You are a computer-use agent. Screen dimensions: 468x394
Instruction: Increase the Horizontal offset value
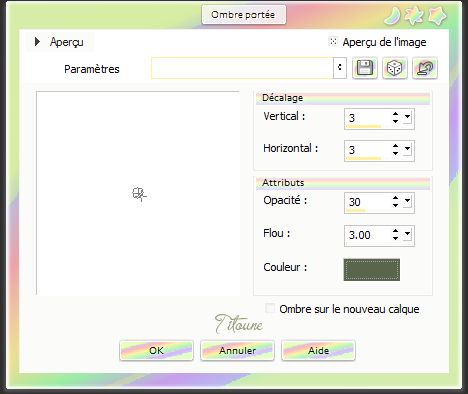pyautogui.click(x=395, y=146)
